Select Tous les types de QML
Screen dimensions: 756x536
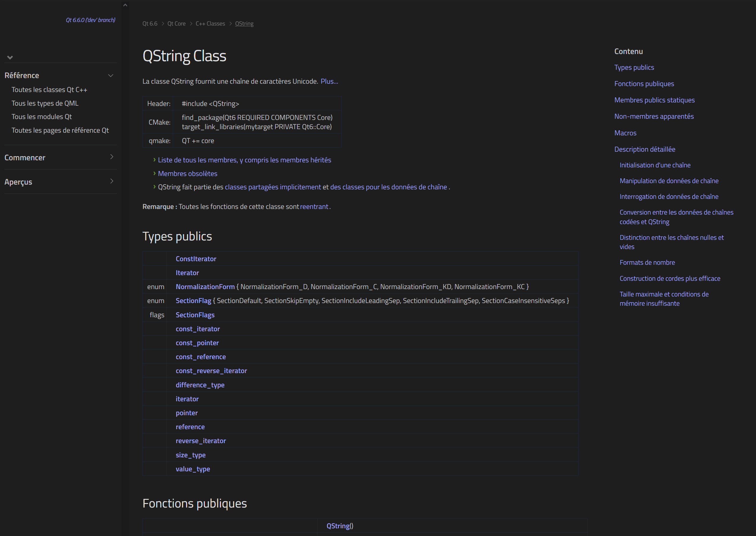click(x=45, y=103)
